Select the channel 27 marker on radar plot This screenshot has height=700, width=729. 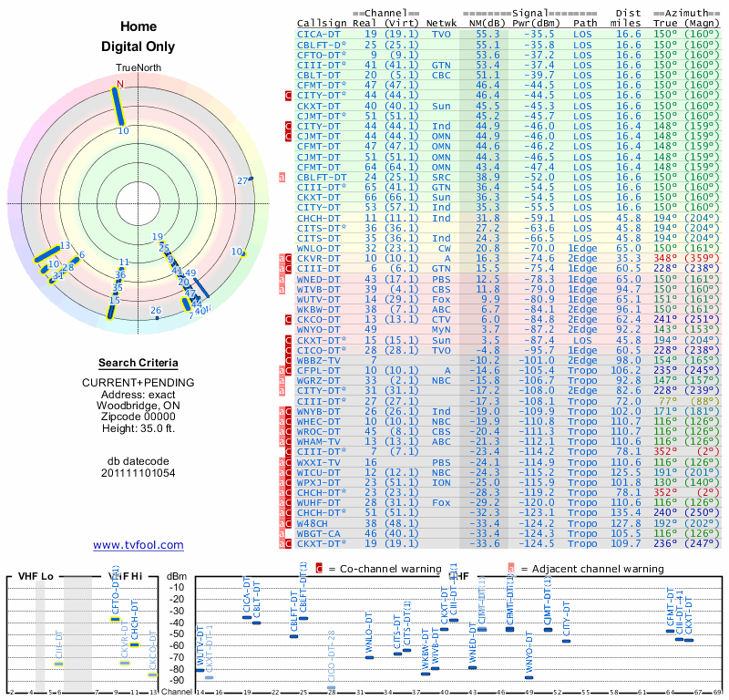(x=251, y=178)
